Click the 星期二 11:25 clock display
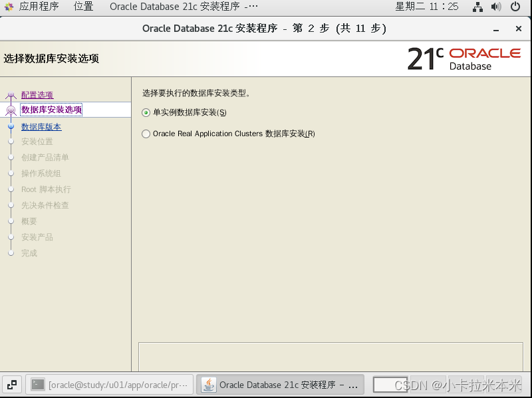Screen dimensions: 532x398 pos(428,7)
